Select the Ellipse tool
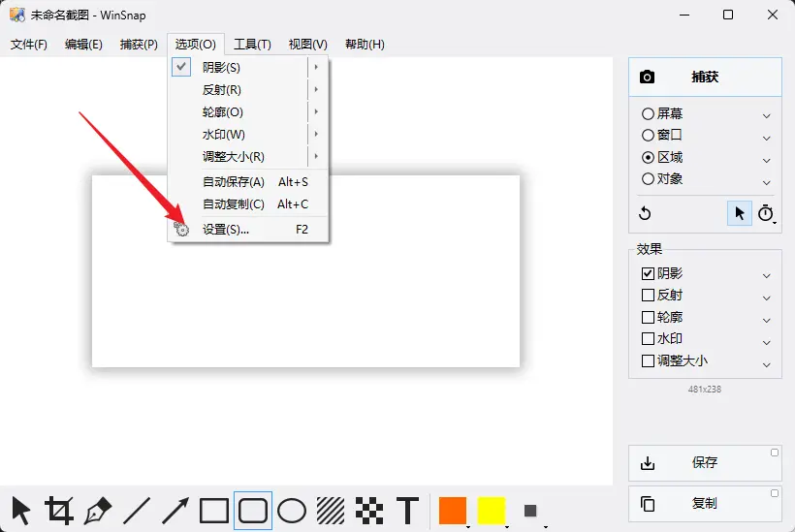This screenshot has width=795, height=532. click(x=292, y=511)
